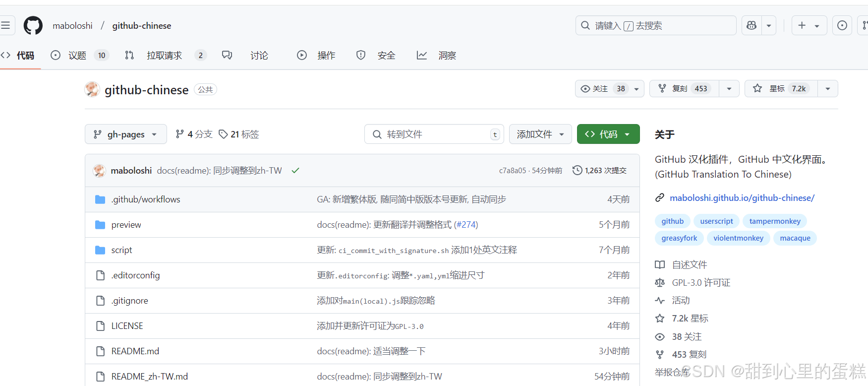Open the script folder
Screen dimensions: 868x386
[122, 250]
